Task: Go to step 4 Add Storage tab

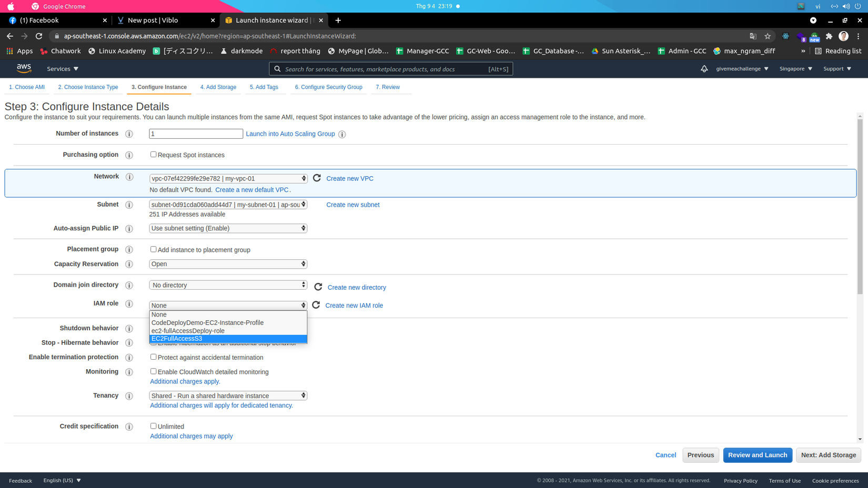Action: pos(218,87)
